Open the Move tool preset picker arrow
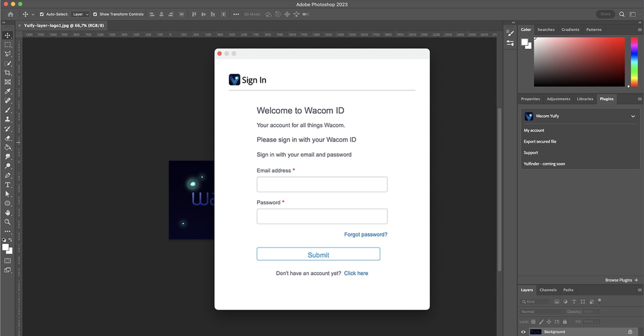 [33, 14]
